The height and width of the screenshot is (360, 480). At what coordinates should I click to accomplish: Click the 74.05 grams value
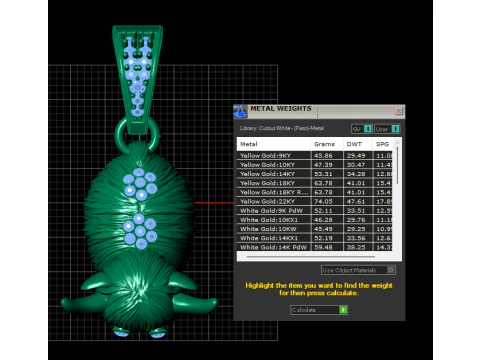point(323,201)
